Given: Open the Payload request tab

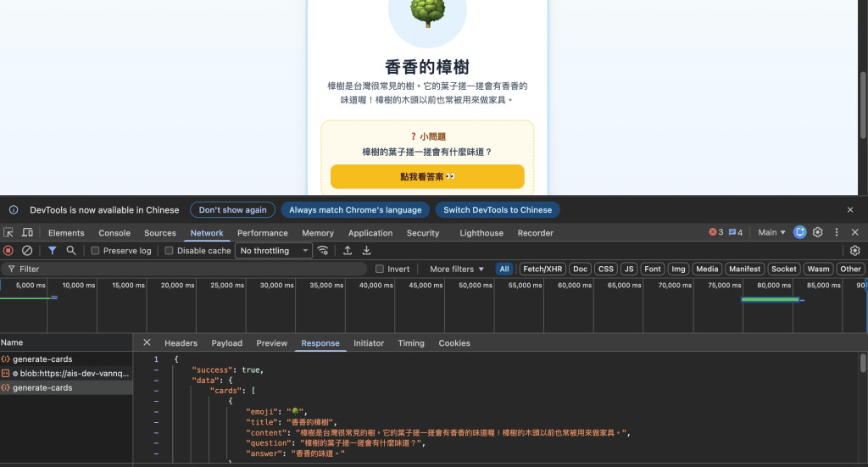Looking at the screenshot, I should (x=227, y=343).
